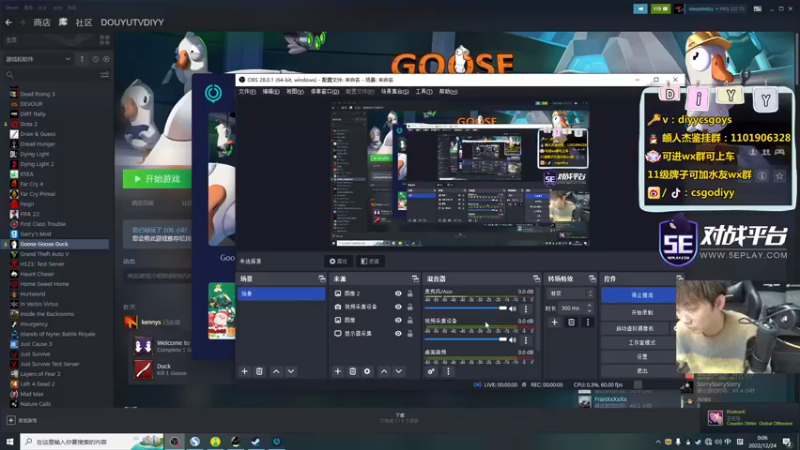Mute the 视频采集设备 mixer channel

click(513, 340)
